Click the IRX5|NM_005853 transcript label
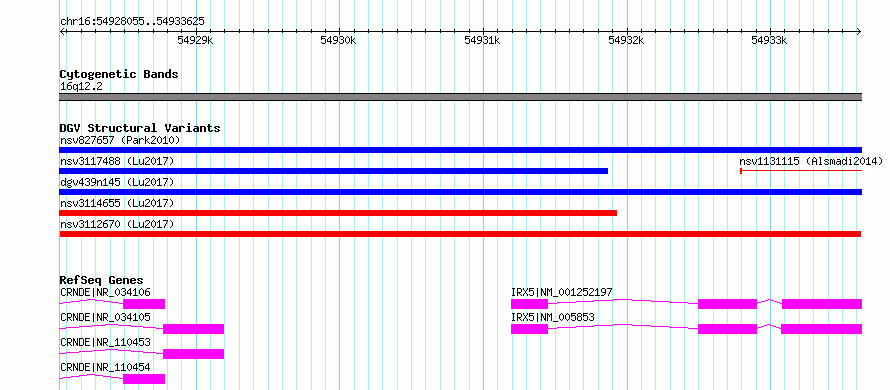Image resolution: width=890 pixels, height=390 pixels. 553,317
